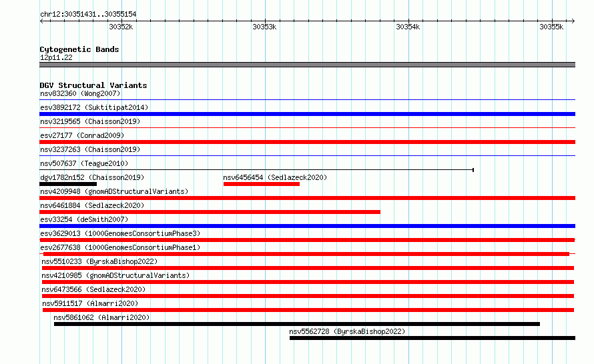The image size is (594, 364).
Task: Open variant esv3892172 (Suktitipat2014) label
Action: pyautogui.click(x=94, y=107)
